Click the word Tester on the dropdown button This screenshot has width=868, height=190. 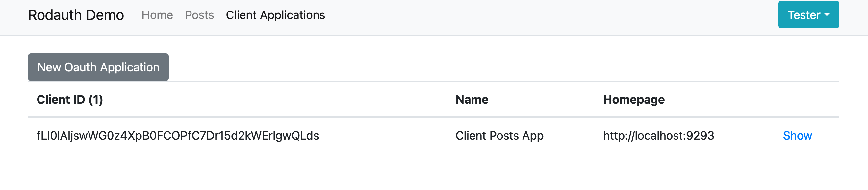point(804,15)
